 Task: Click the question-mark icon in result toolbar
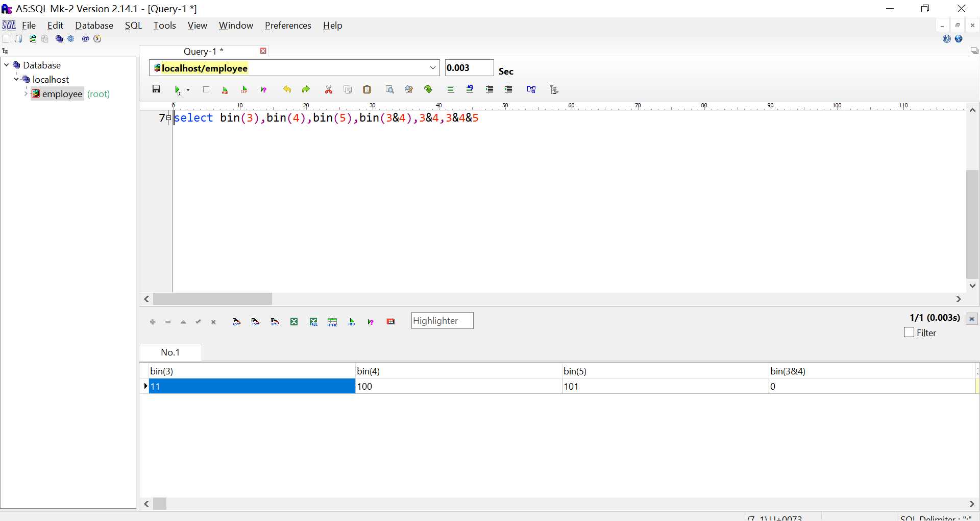coord(371,322)
